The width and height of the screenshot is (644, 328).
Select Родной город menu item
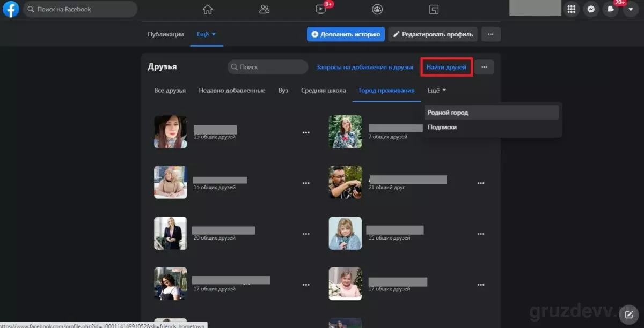[492, 113]
